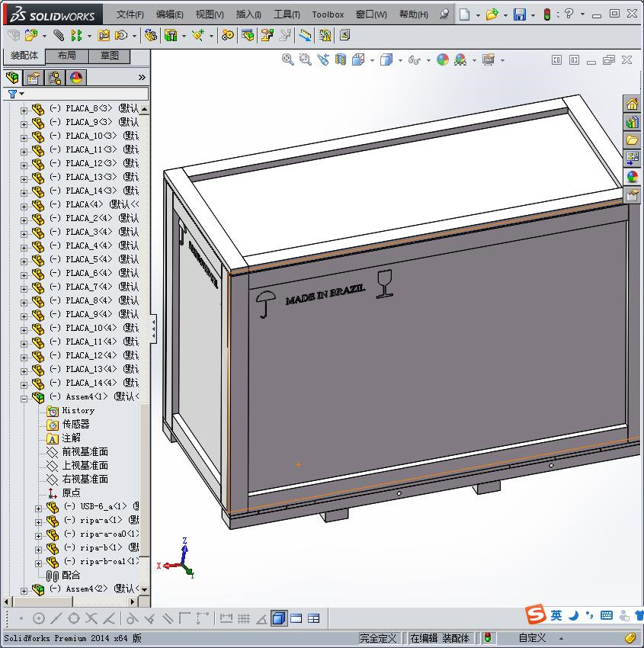Viewport: 644px width, 648px height.
Task: Click the Help question mark icon
Action: coord(569,14)
